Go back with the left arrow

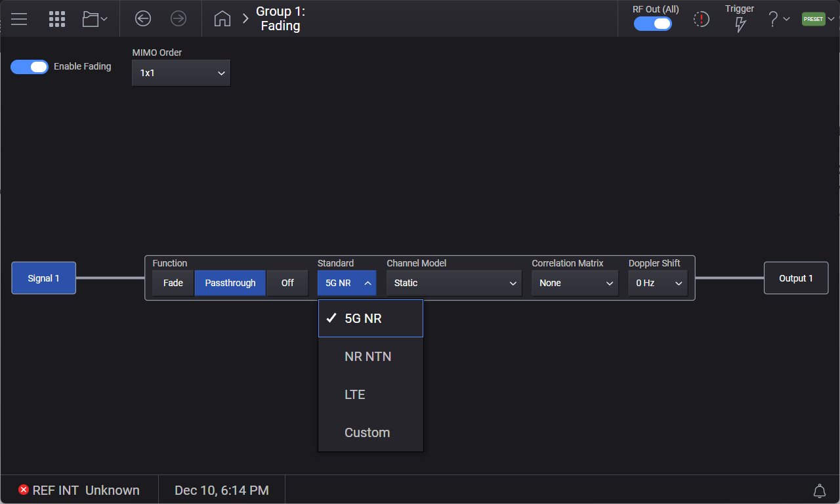[x=143, y=19]
